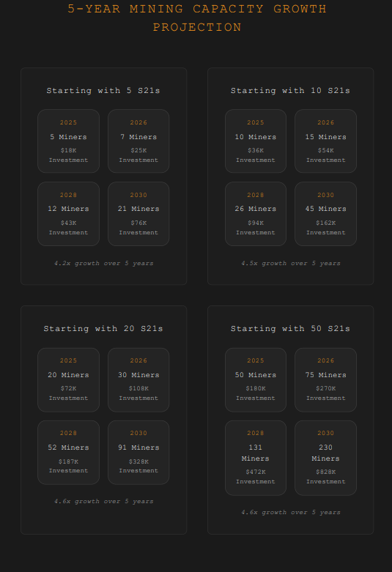Screen dimensions: 392x572
Task: Click the '5 Miners' text
Action: [x=68, y=137]
